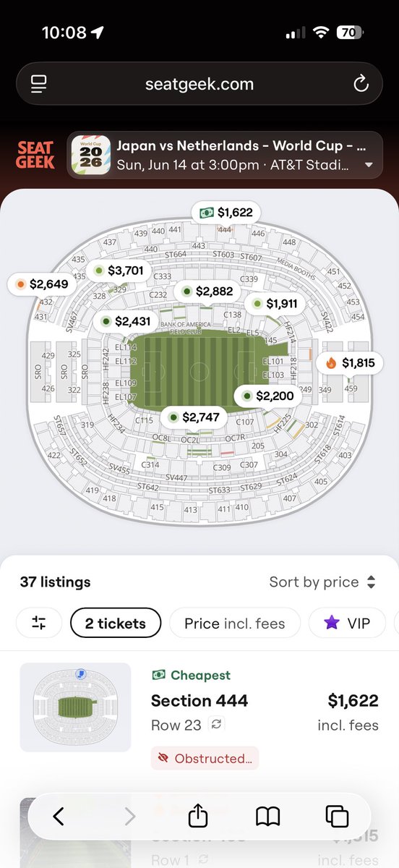Open the Safari reader/page menu icon
The height and width of the screenshot is (868, 399).
(x=39, y=85)
